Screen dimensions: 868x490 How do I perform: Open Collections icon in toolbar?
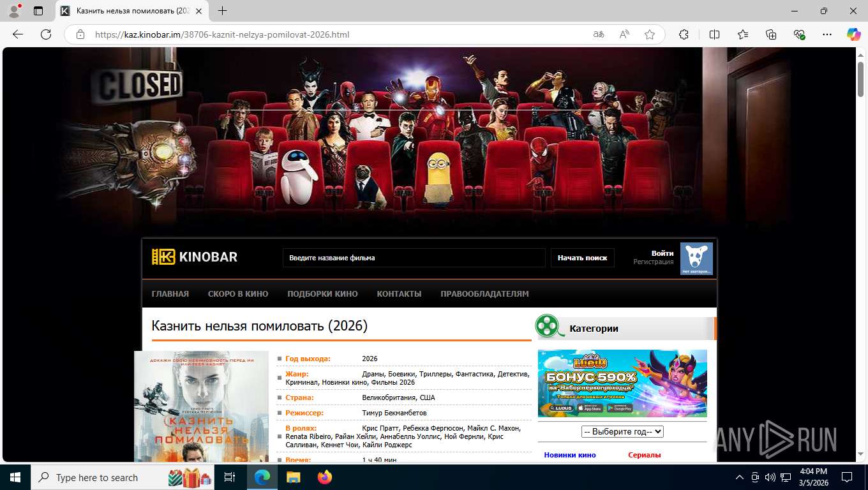tap(771, 34)
